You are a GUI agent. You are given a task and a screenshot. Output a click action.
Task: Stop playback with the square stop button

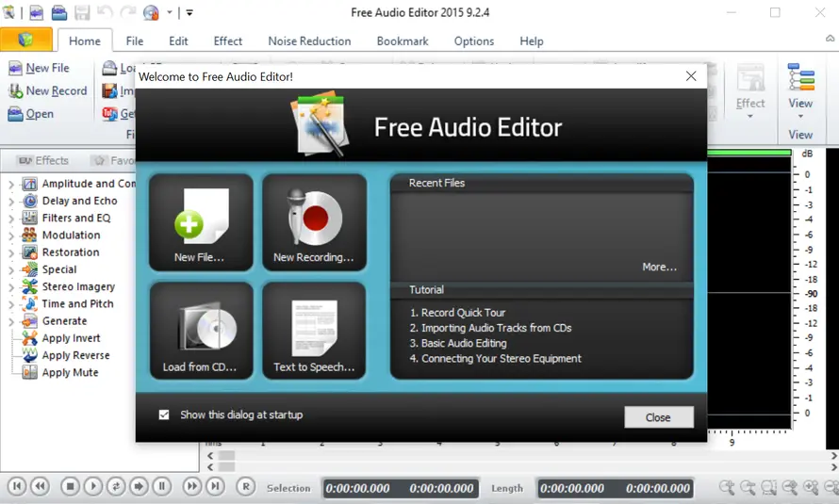tap(70, 486)
